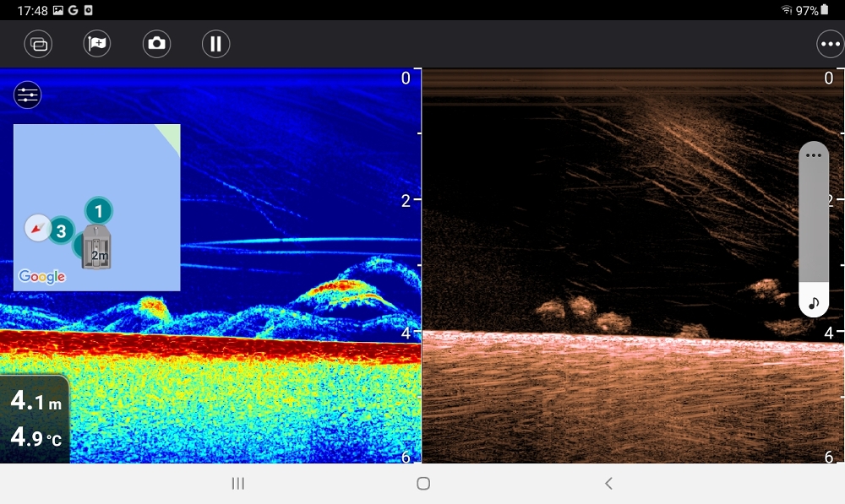
Task: Tap the red bottom echo in left sonar
Action: coord(210,345)
